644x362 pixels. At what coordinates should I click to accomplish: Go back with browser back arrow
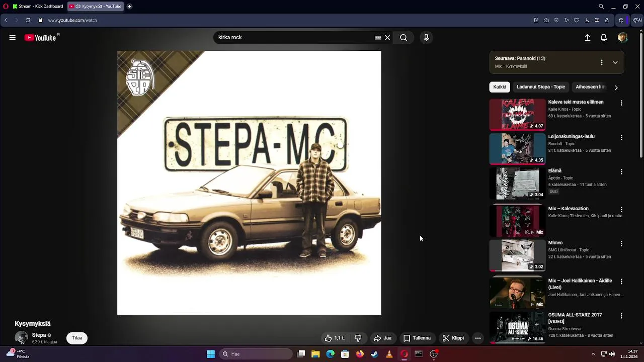click(6, 20)
